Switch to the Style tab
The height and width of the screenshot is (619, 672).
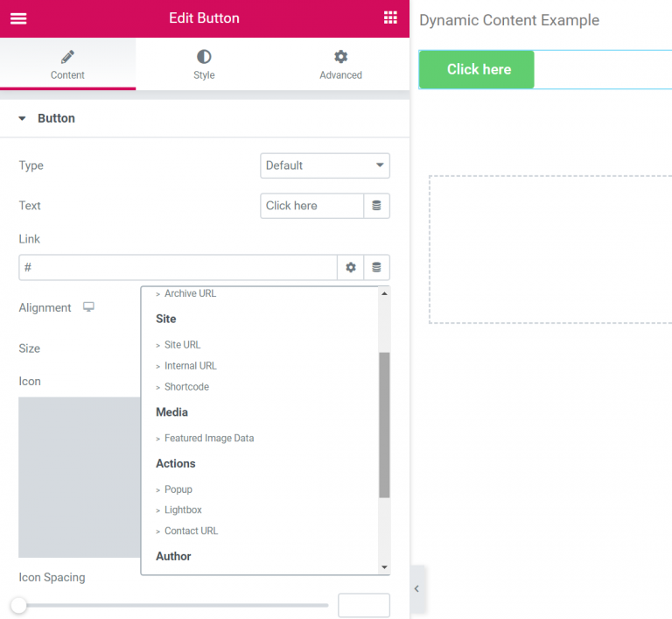[204, 64]
